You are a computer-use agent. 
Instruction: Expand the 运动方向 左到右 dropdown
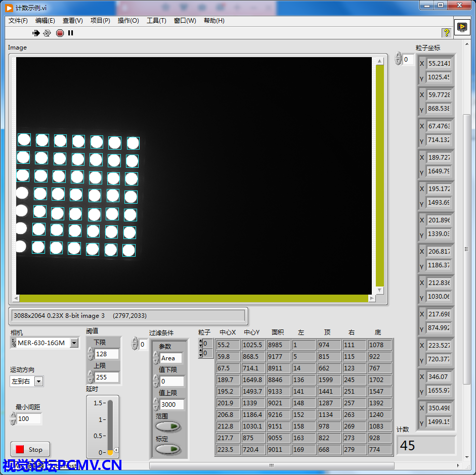(x=39, y=382)
